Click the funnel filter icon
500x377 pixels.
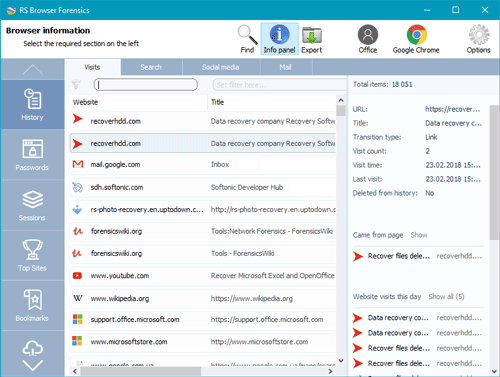[x=76, y=85]
